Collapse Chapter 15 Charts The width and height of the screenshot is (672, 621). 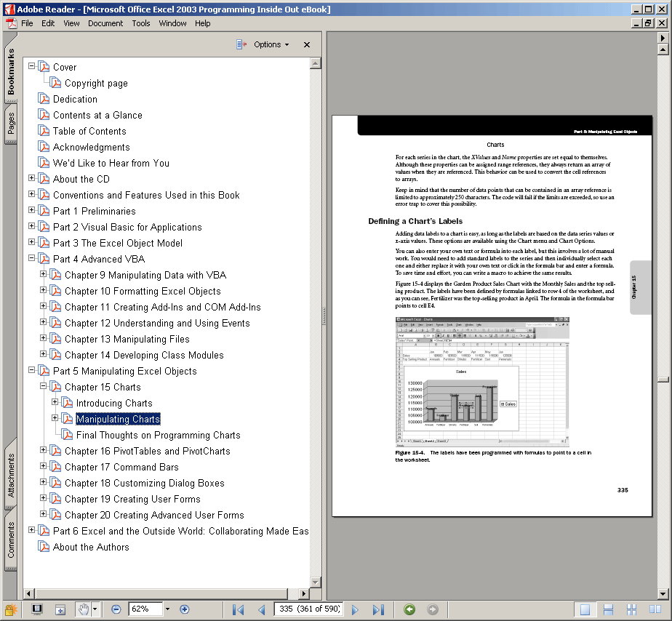[44, 385]
